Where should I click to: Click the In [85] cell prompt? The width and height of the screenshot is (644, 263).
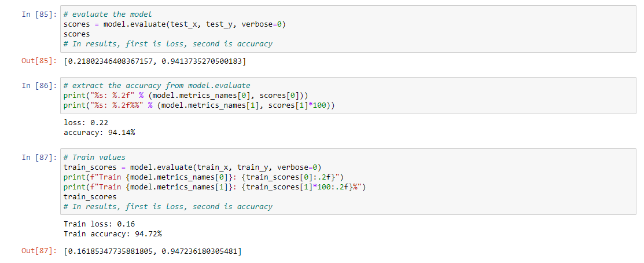pos(39,14)
